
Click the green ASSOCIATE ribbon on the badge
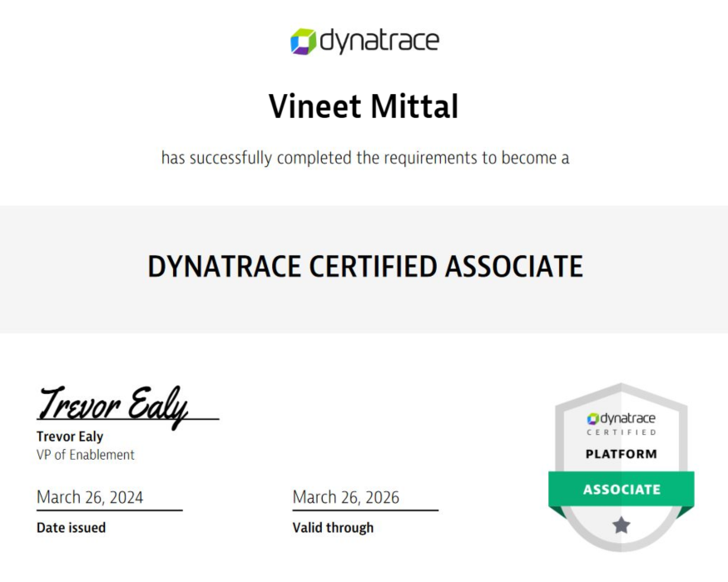click(x=620, y=490)
